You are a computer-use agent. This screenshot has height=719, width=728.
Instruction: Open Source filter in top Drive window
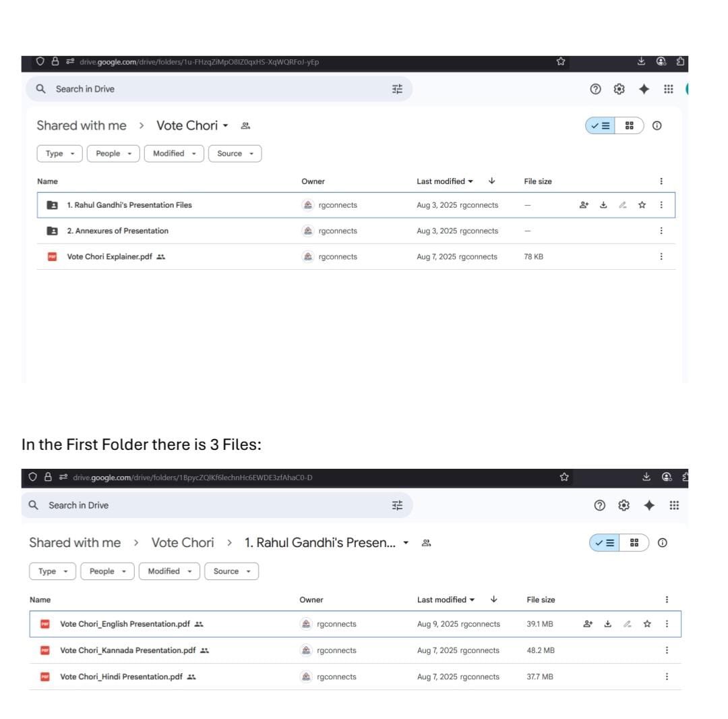tap(235, 153)
